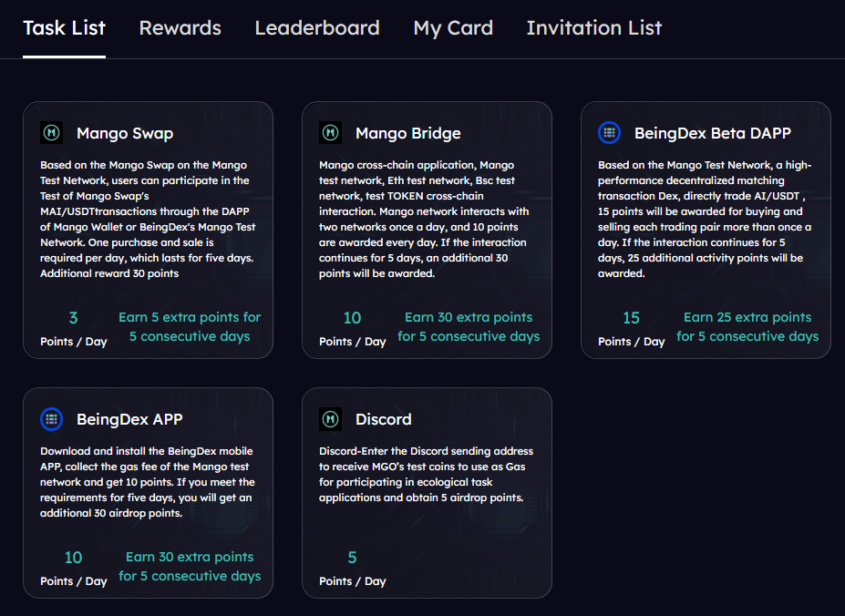Open the BeingDex APP task title

[x=129, y=419]
